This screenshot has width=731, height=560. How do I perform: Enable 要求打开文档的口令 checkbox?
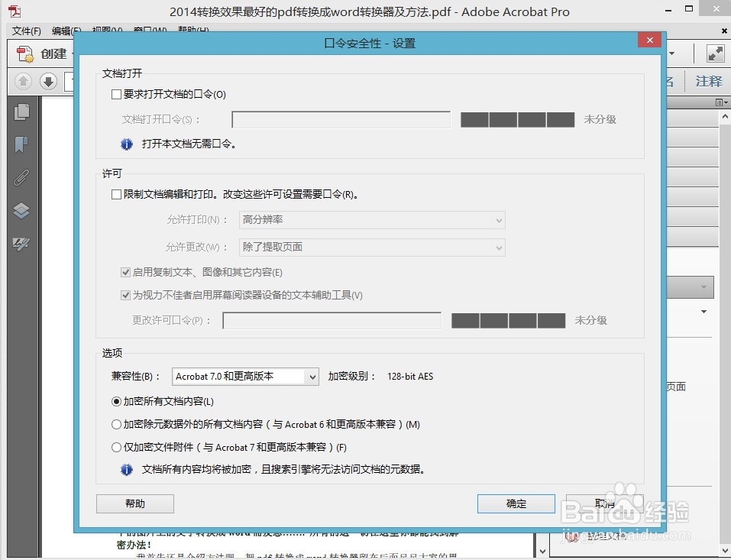117,95
